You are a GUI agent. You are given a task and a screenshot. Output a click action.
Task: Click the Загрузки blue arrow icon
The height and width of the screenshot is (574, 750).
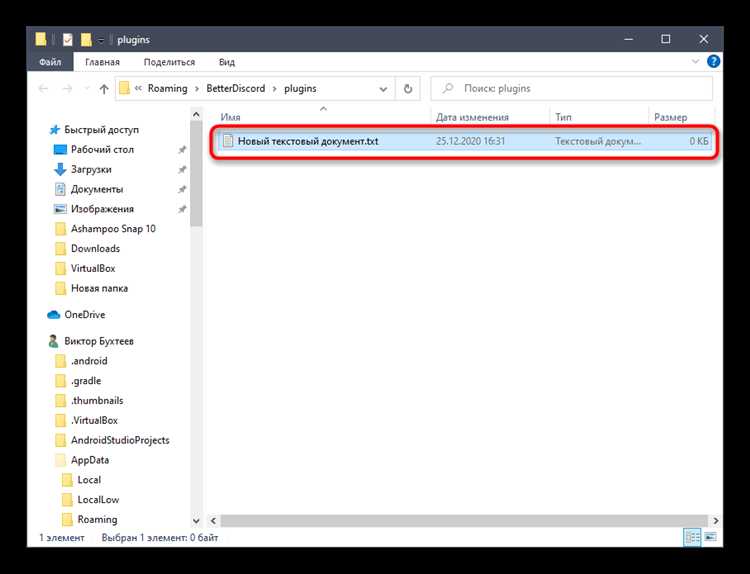60,169
